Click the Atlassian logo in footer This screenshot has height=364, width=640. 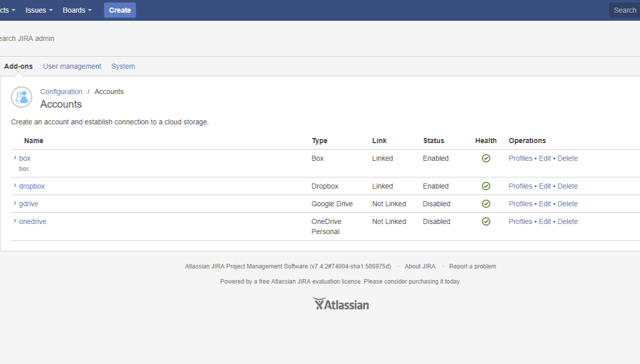341,304
